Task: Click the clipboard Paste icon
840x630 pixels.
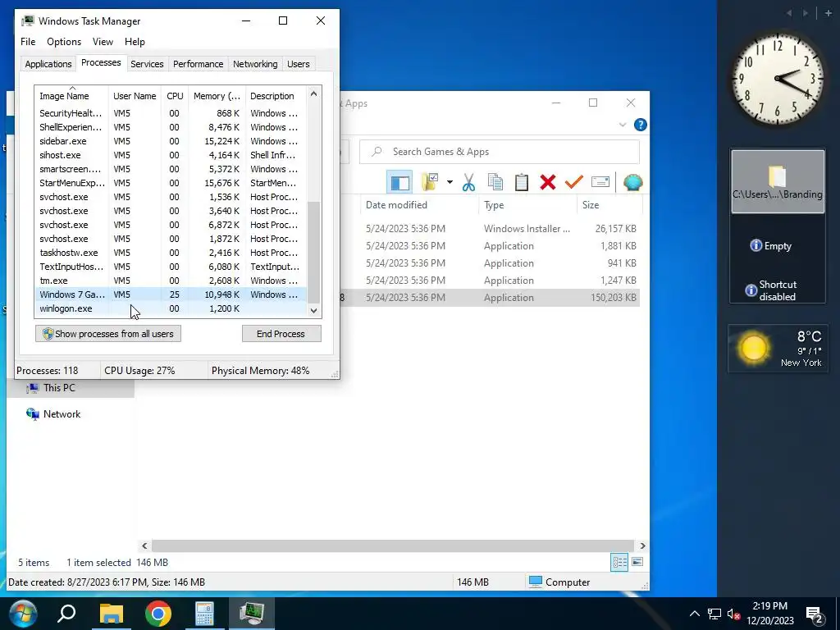Action: coord(521,182)
